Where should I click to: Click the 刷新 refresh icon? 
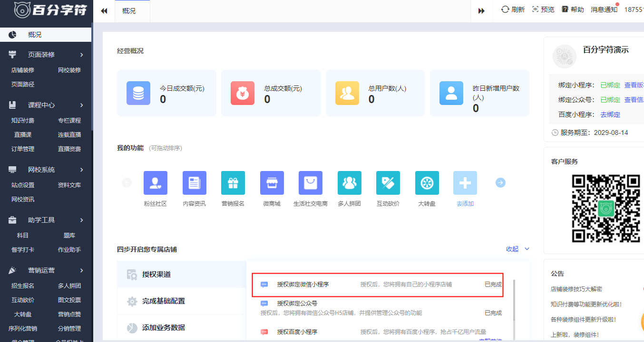click(505, 9)
